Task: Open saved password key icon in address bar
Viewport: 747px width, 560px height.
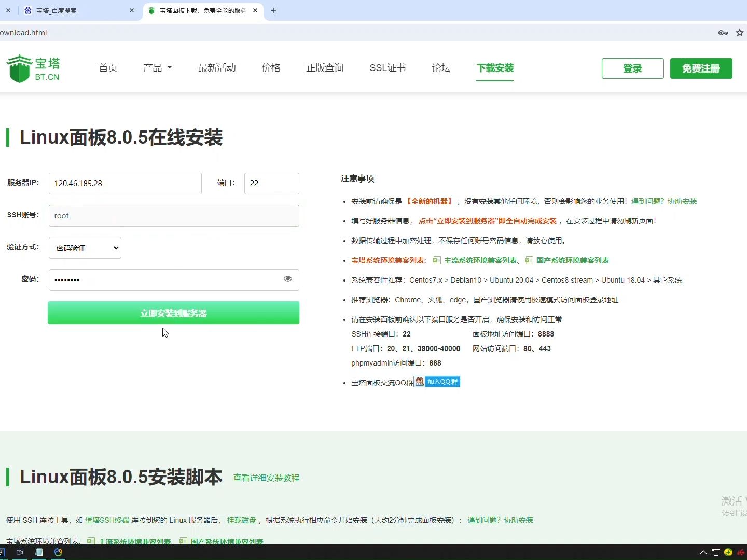Action: (723, 33)
